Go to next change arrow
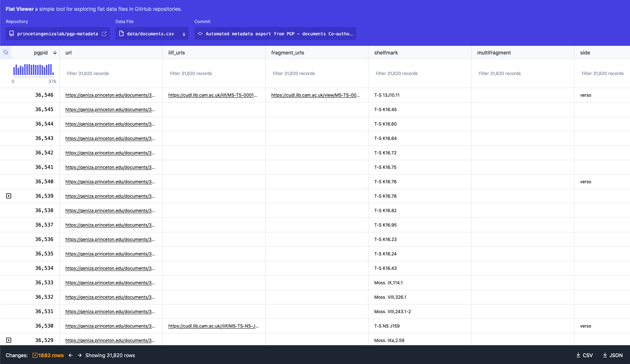The image size is (630, 364). pos(79,355)
